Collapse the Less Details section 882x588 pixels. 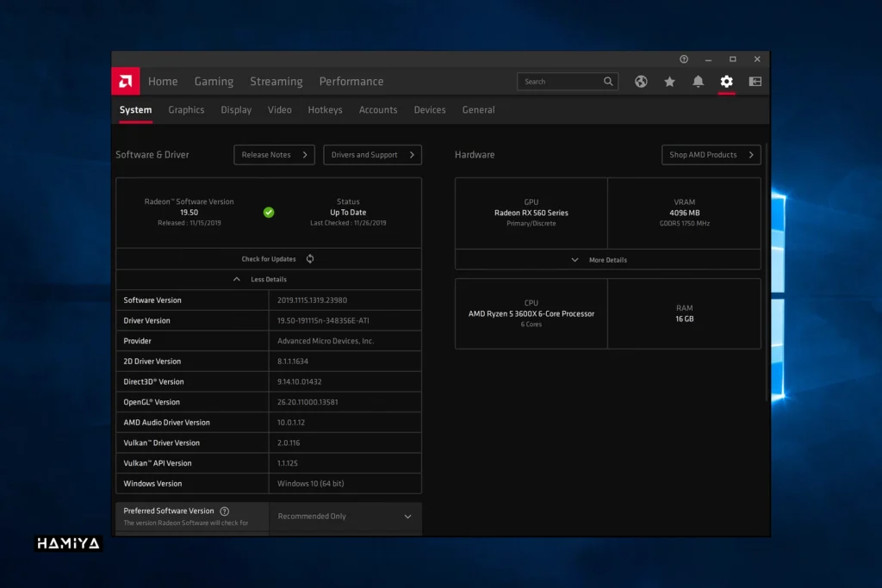click(x=269, y=280)
